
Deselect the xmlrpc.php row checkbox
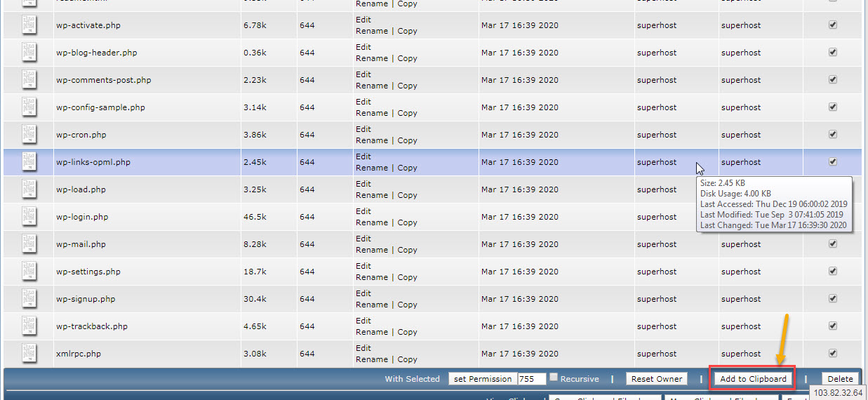tap(833, 353)
